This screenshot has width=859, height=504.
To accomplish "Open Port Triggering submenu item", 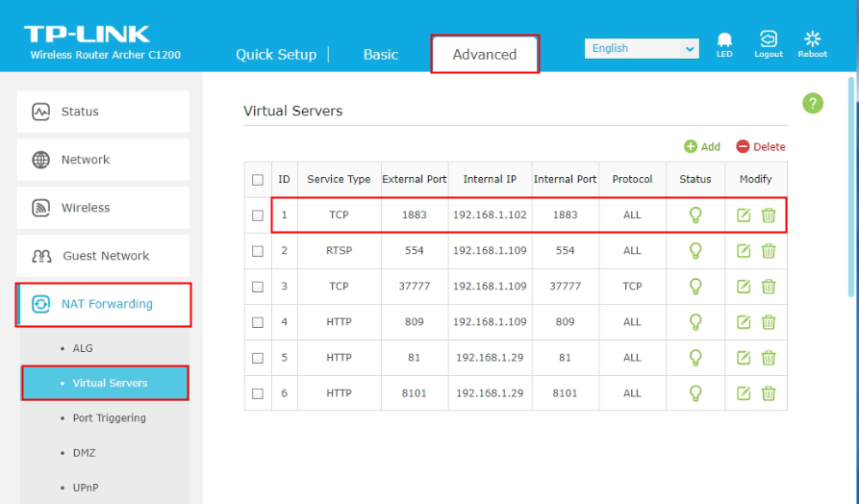I will point(109,418).
